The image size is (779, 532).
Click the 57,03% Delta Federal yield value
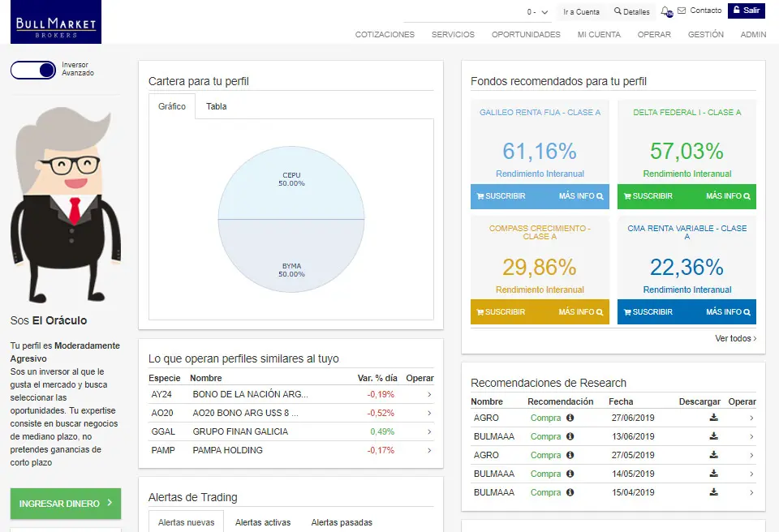tap(686, 151)
